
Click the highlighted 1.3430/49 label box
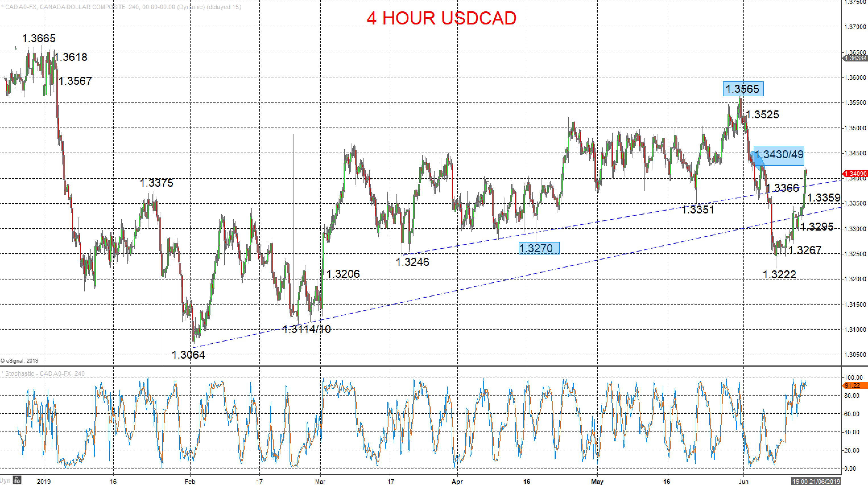pyautogui.click(x=779, y=155)
